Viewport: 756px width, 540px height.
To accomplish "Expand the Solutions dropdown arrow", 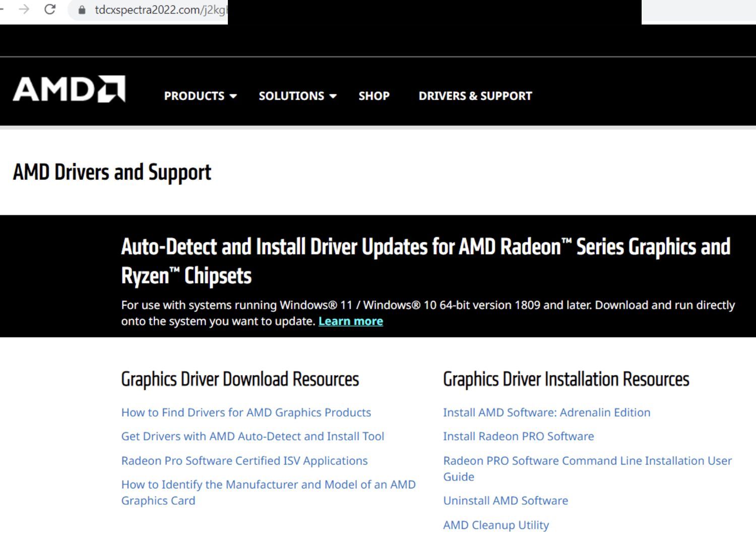I will point(333,96).
